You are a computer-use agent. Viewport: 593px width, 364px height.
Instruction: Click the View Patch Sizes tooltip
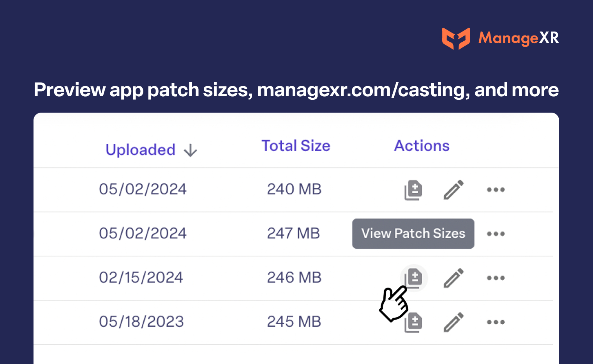coord(413,233)
